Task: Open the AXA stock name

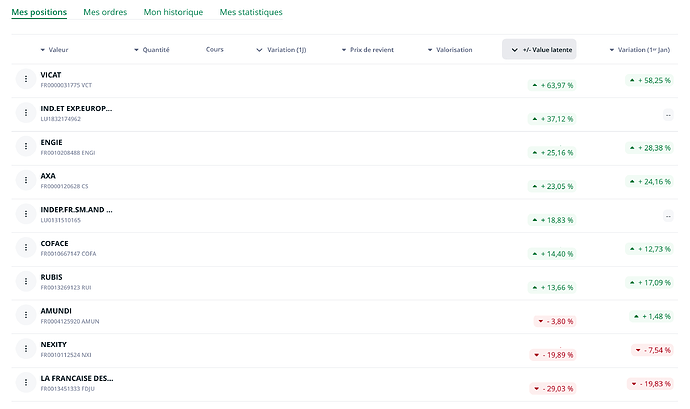Action: pos(48,176)
